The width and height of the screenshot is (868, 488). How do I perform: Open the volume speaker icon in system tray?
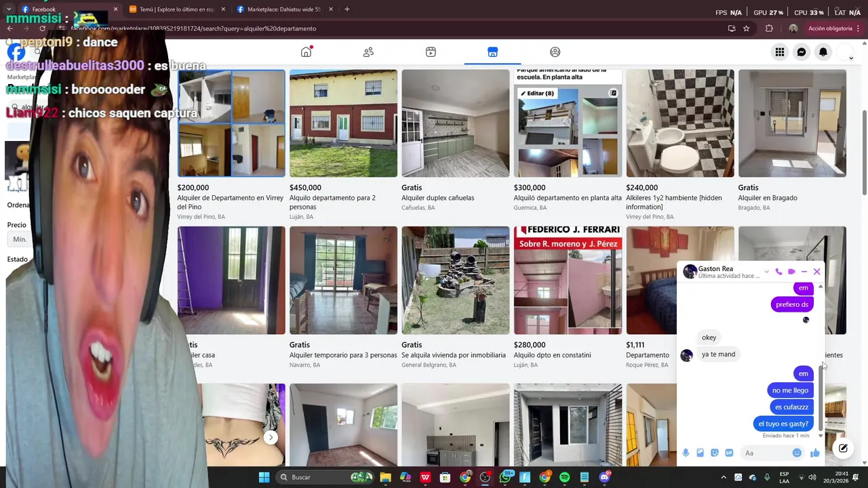pos(812,477)
